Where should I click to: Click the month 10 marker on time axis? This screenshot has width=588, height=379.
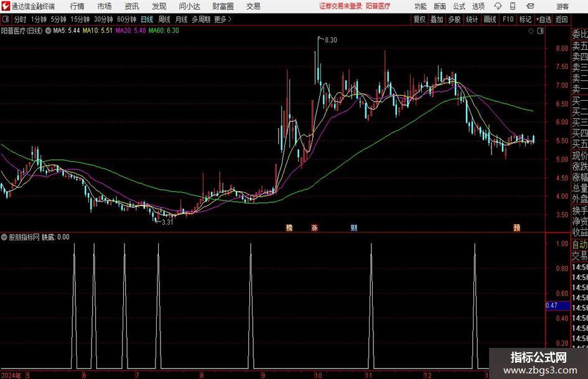point(318,375)
